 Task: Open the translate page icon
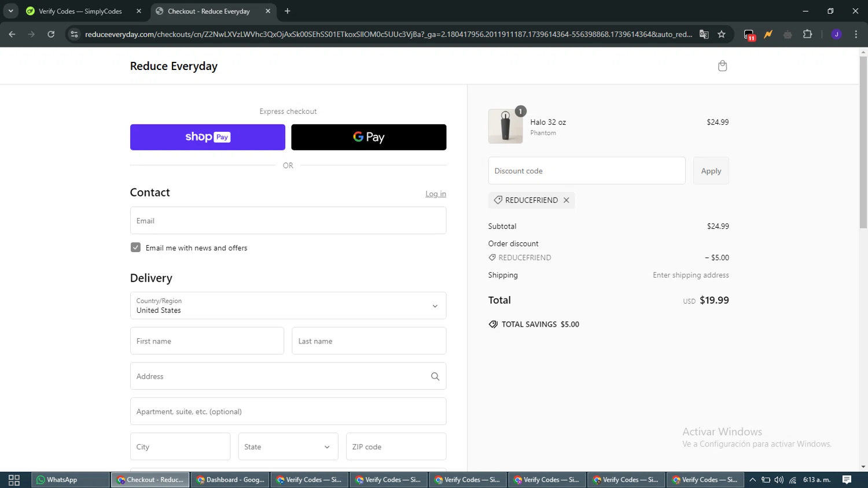704,34
